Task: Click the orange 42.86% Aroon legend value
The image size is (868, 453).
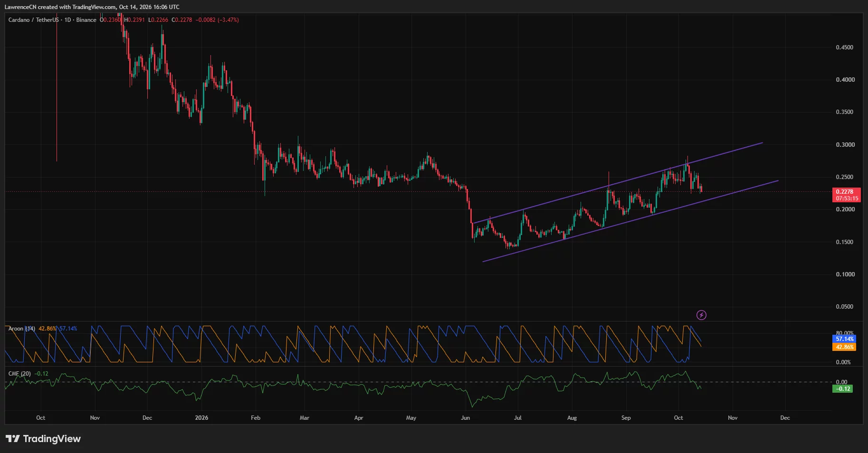Action: click(48, 329)
